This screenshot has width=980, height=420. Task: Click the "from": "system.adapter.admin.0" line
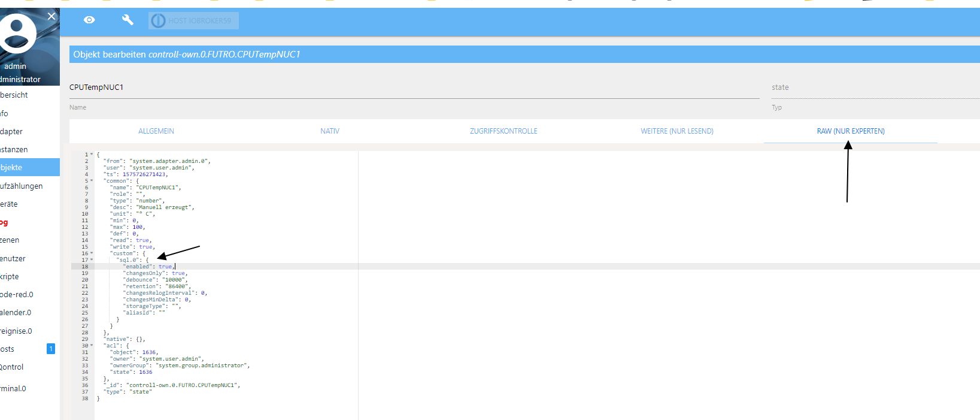click(157, 161)
